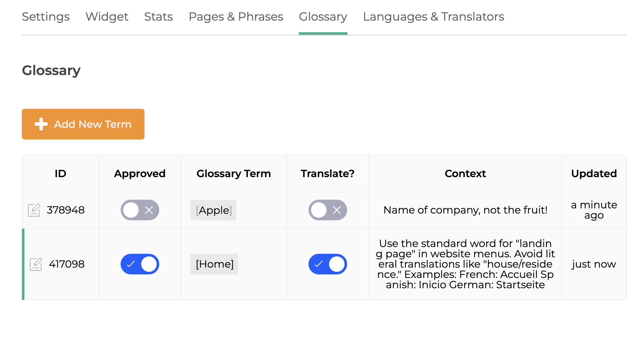Image resolution: width=644 pixels, height=353 pixels.
Task: Enable the Translate toggle for Apple
Action: pyautogui.click(x=327, y=210)
